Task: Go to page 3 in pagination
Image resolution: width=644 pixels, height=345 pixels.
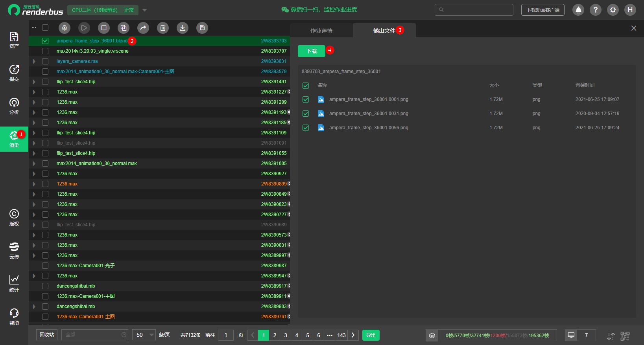Action: [x=286, y=335]
